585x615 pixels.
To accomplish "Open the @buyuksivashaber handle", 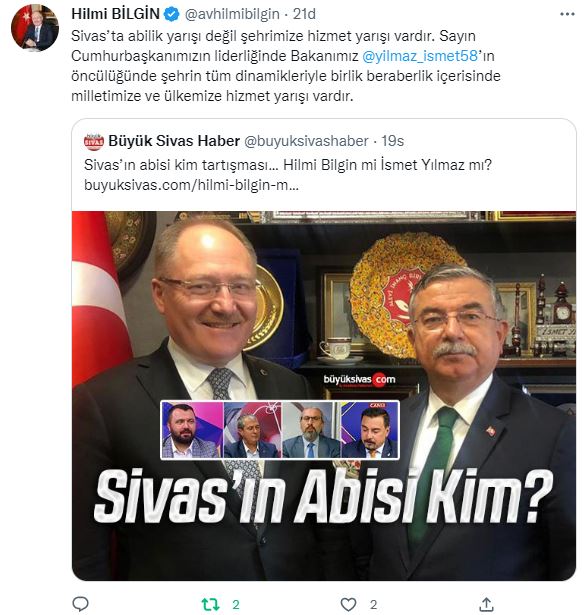I will coord(306,141).
